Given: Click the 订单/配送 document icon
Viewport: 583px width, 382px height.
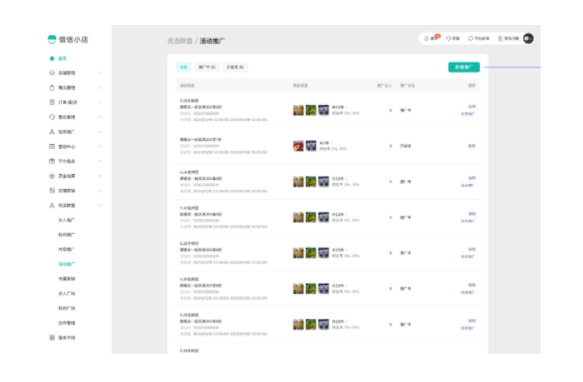Looking at the screenshot, I should 52,102.
